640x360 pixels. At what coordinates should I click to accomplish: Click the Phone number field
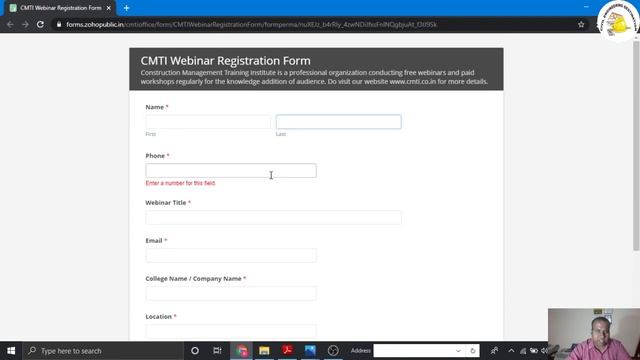[231, 171]
